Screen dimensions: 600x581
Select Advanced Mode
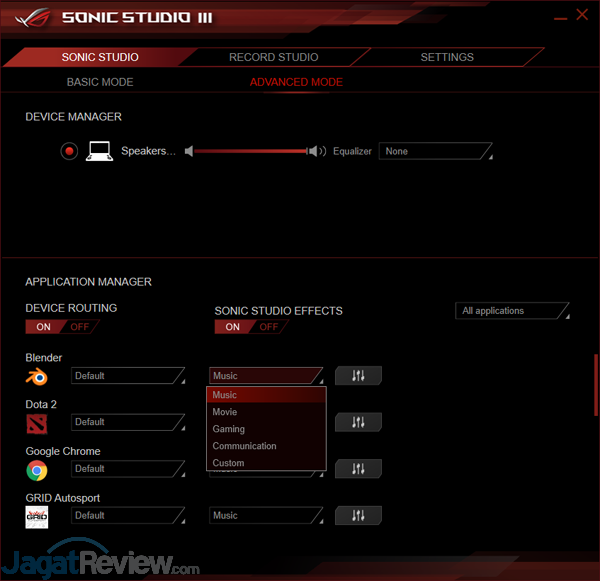(x=296, y=82)
